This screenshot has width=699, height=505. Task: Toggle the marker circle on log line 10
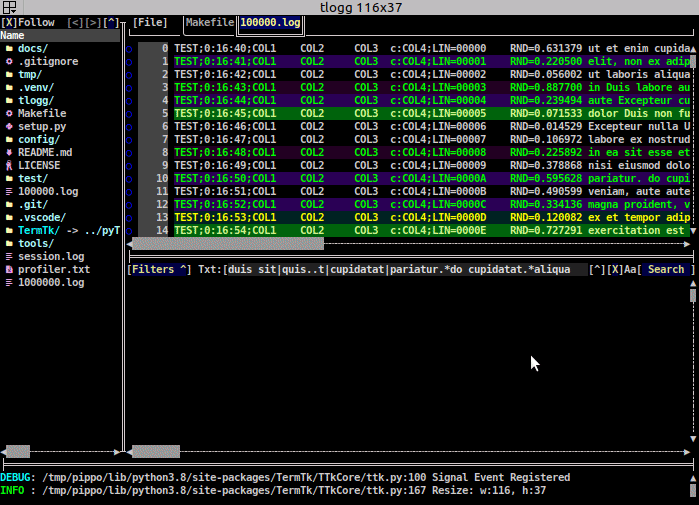click(x=129, y=179)
